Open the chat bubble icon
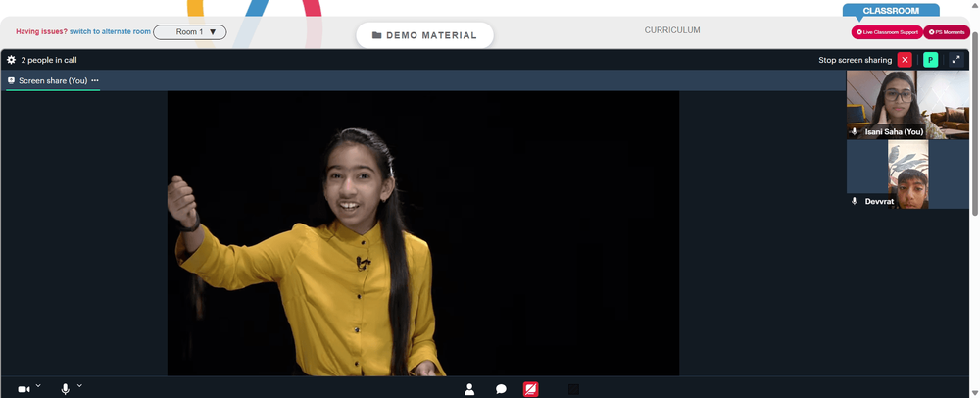The image size is (980, 398). [x=501, y=390]
